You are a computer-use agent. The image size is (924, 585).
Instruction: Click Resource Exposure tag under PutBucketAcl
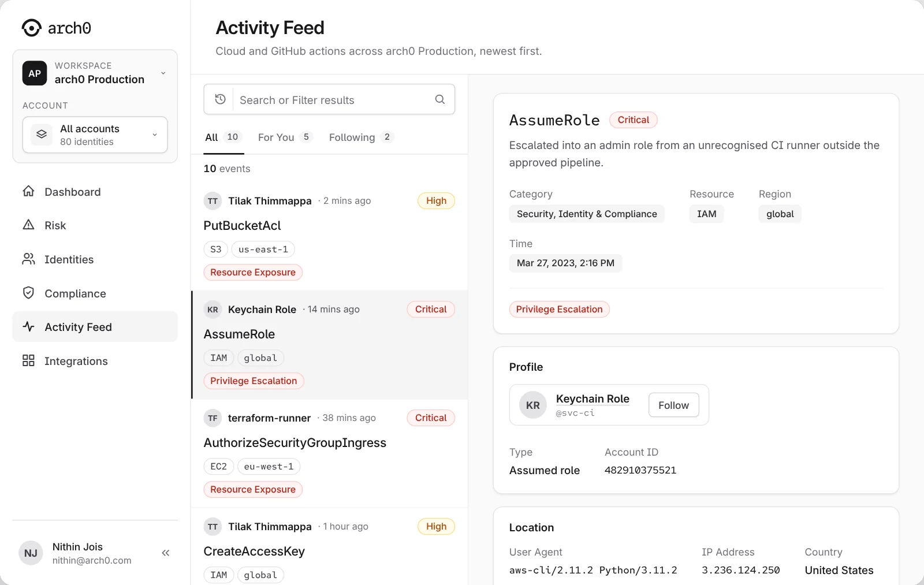[x=253, y=272]
